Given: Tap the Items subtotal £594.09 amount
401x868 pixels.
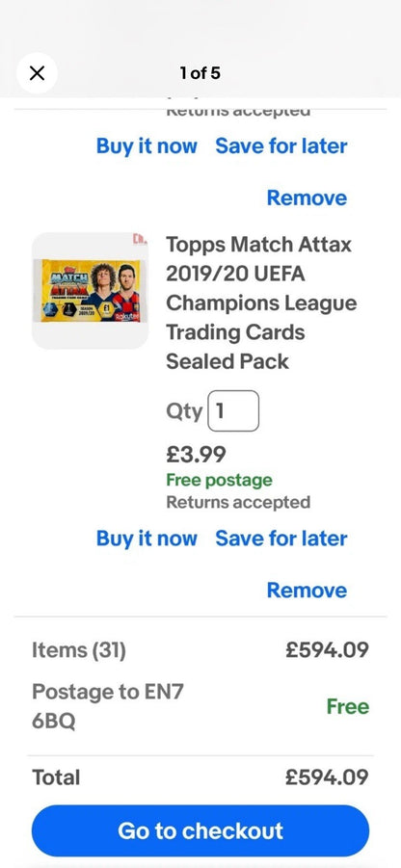Looking at the screenshot, I should tap(327, 650).
